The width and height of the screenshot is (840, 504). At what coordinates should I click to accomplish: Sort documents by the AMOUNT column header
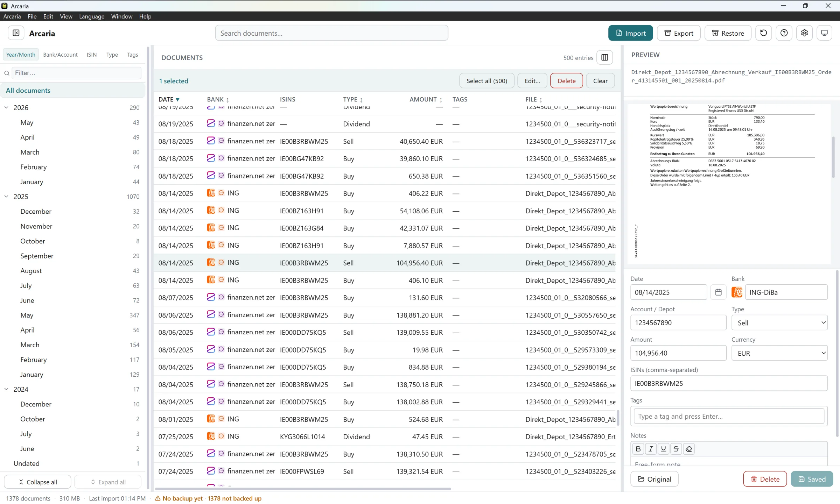point(426,99)
